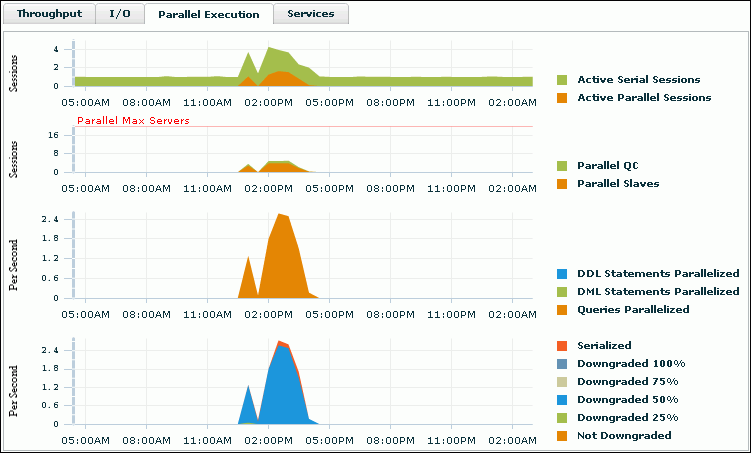Click the Not Downgraded legend entry

(624, 435)
